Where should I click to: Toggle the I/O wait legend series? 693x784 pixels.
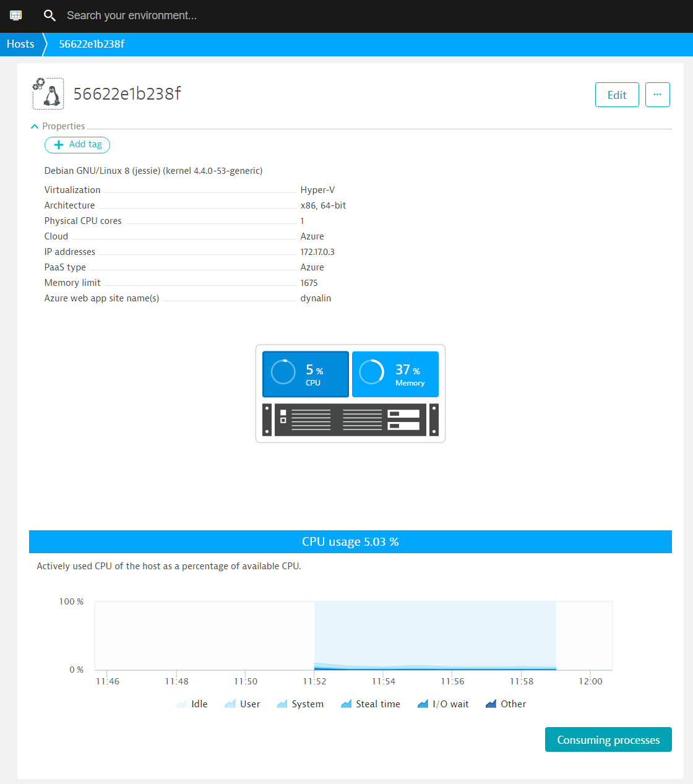443,704
